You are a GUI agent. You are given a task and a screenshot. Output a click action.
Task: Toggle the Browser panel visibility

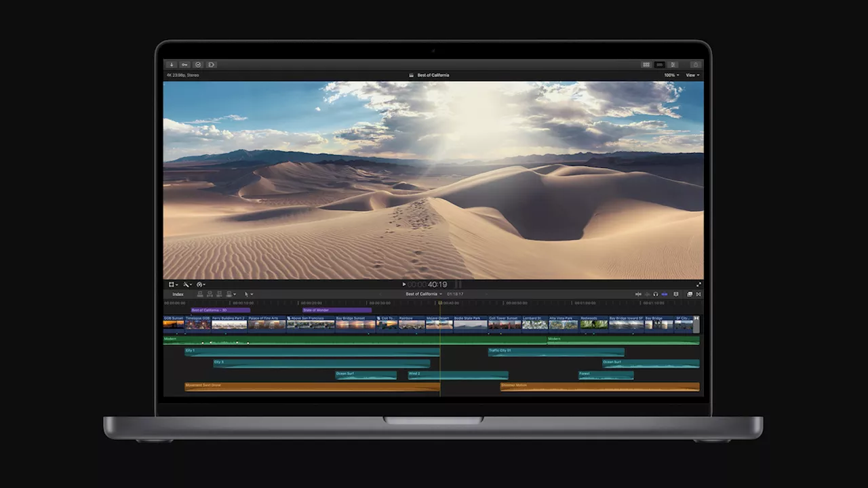[x=646, y=64]
